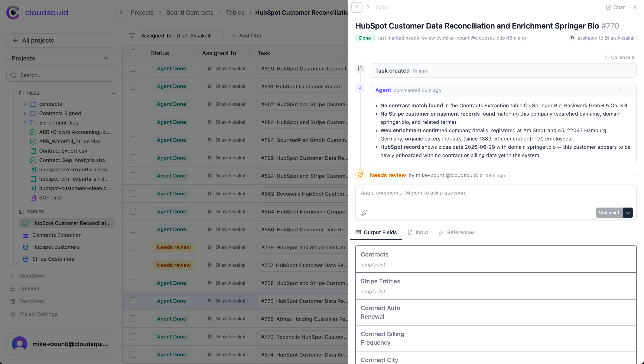Check the box for task #813
This screenshot has height=364, width=644.
pyautogui.click(x=133, y=86)
